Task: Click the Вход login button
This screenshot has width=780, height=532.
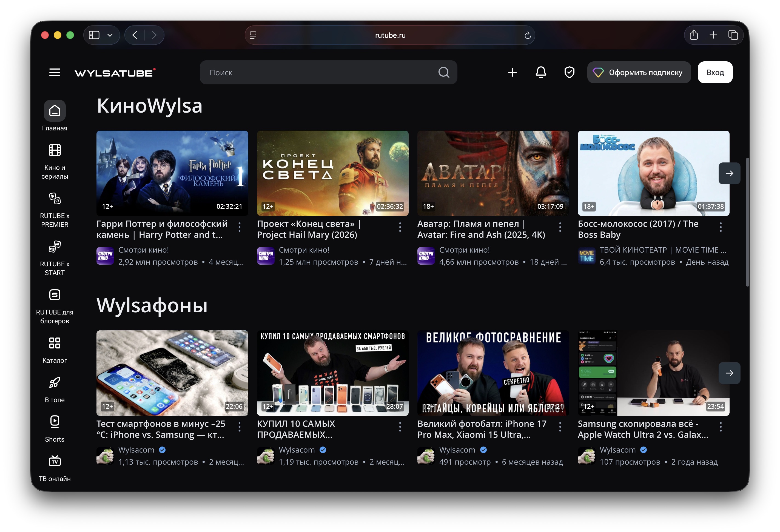Action: 715,72
